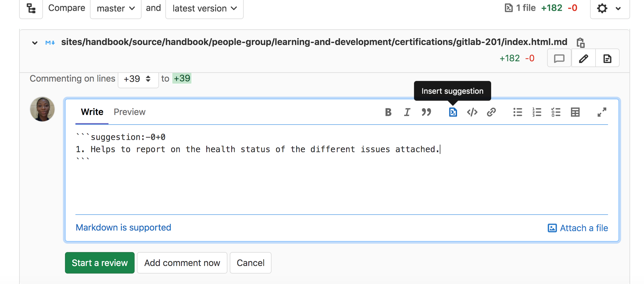Screen dimensions: 644x284
Task: Toggle full screen editor mode
Action: point(602,112)
